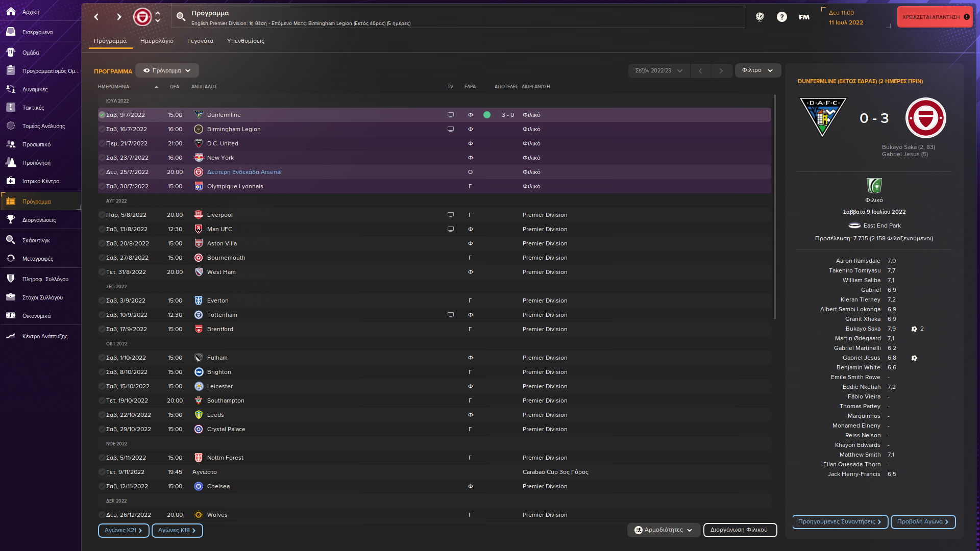
Task: Go back with the left navigation arrow
Action: (x=96, y=17)
